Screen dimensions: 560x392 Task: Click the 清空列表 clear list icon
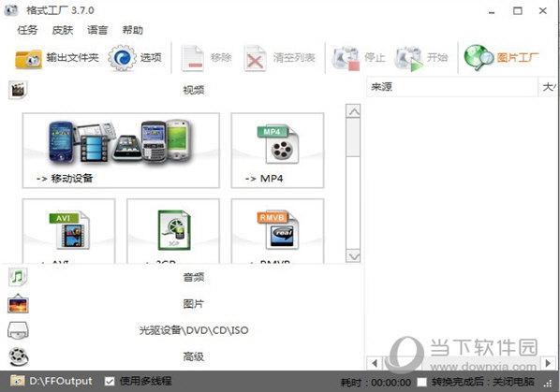[255, 58]
